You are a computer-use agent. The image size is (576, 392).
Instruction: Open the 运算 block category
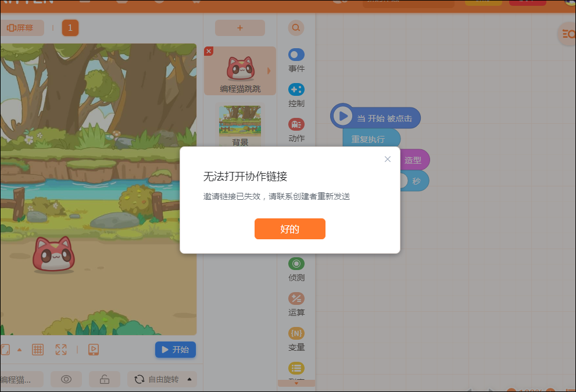point(296,305)
